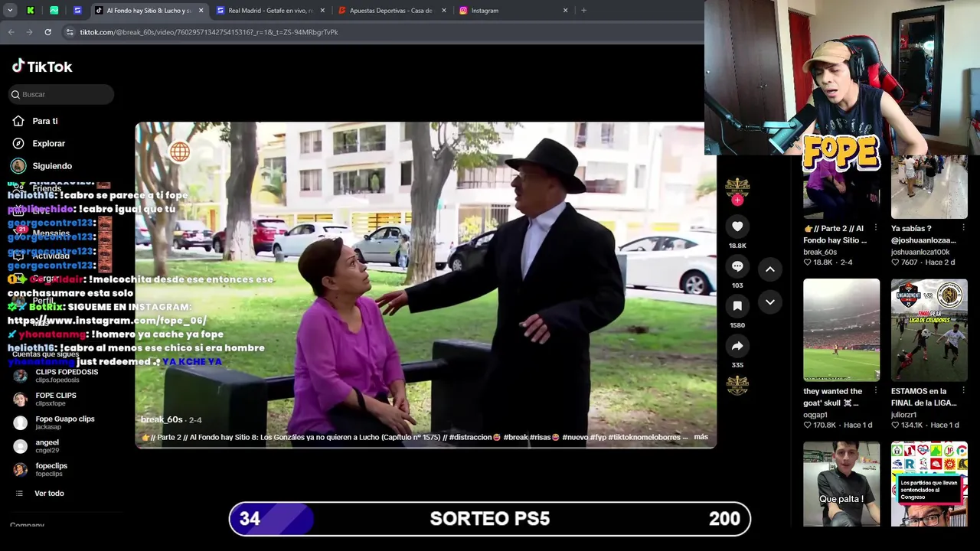This screenshot has height=551, width=980.
Task: Open site info icon in address bar
Action: pos(70,32)
